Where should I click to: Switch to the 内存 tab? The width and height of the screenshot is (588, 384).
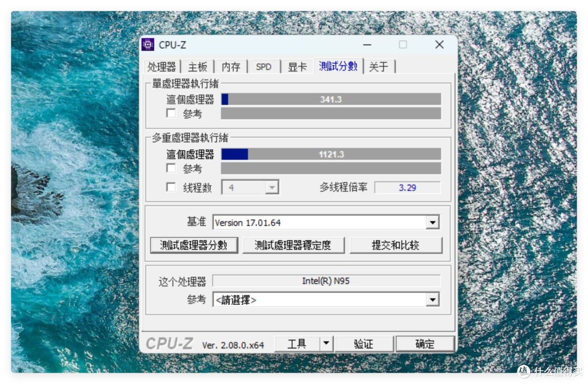(x=231, y=67)
